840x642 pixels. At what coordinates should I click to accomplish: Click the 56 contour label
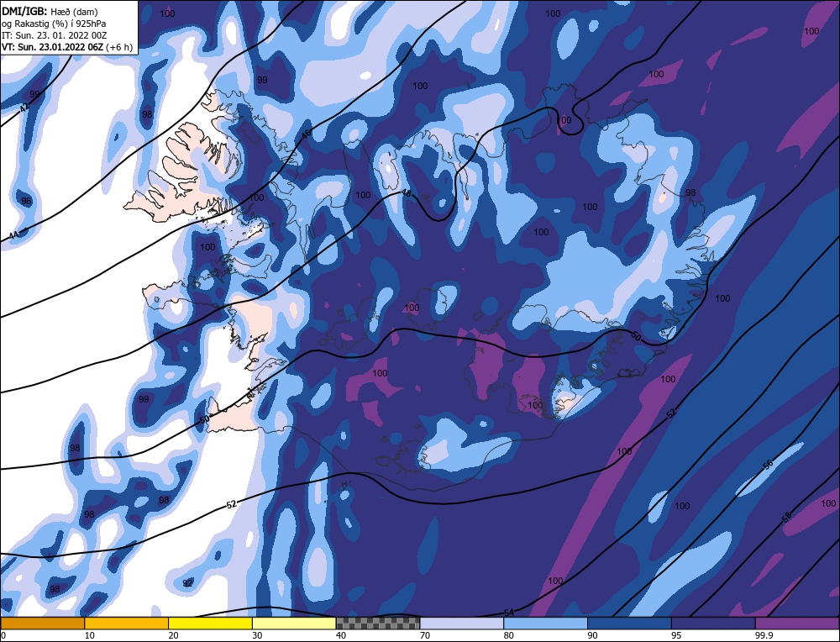pyautogui.click(x=768, y=466)
